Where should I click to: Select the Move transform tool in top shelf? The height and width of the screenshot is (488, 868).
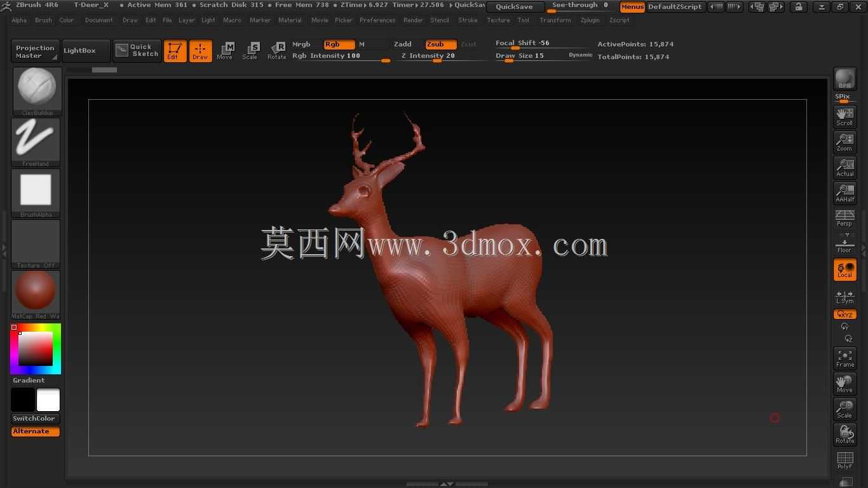point(225,51)
